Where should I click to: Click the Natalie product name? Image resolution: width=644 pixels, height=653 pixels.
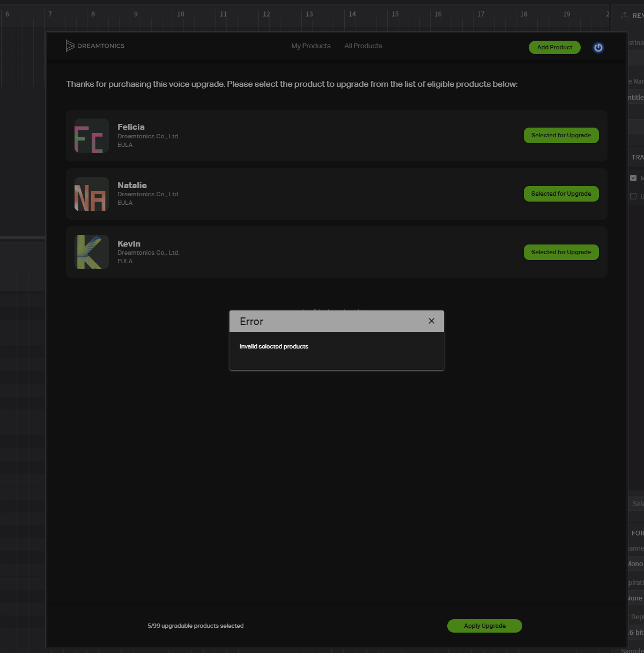click(132, 185)
